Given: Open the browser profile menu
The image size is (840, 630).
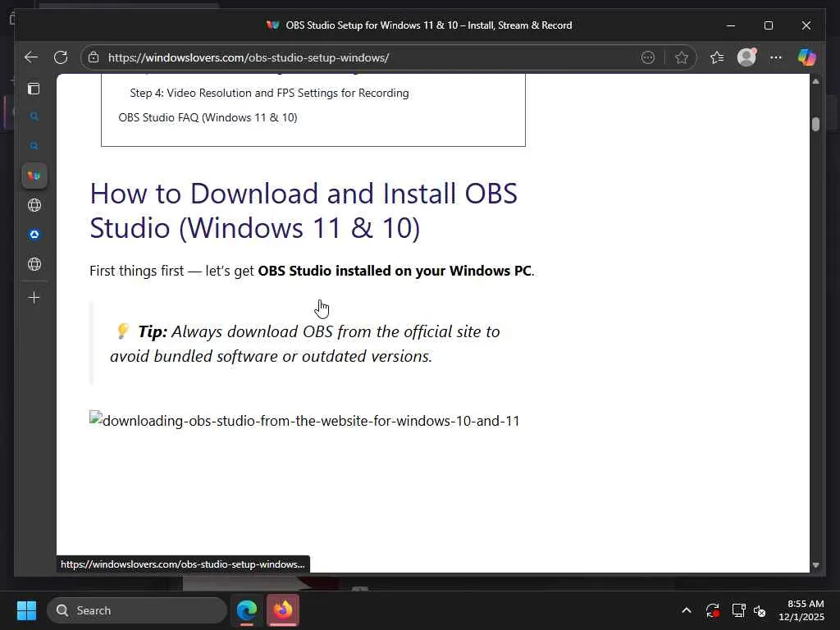Looking at the screenshot, I should [x=746, y=57].
